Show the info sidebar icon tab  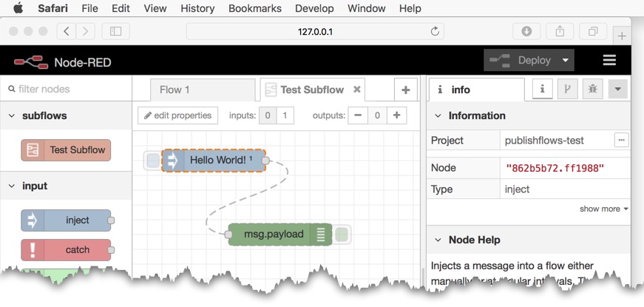542,89
